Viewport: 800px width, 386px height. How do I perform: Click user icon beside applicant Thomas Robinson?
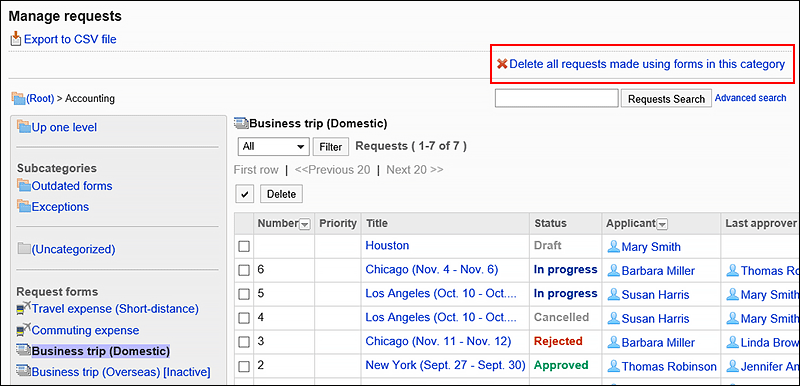click(x=613, y=366)
